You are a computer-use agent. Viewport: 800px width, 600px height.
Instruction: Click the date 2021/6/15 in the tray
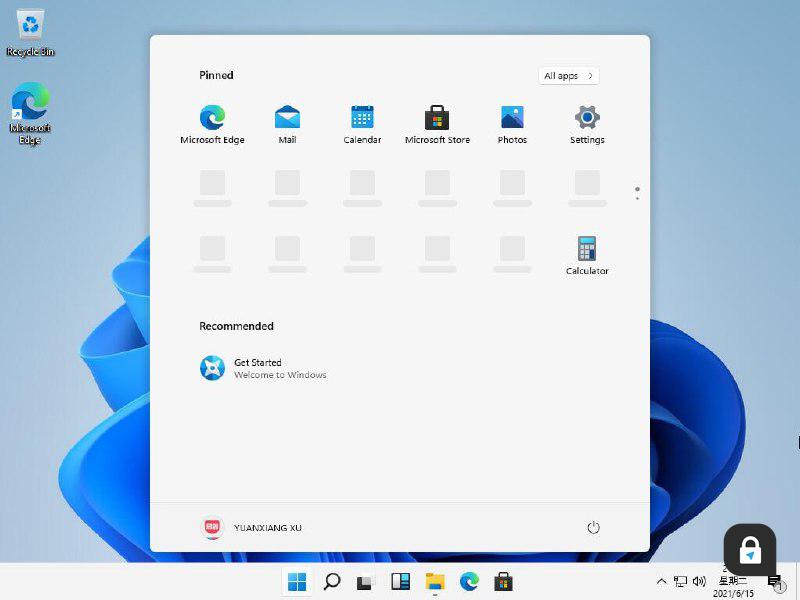point(733,593)
